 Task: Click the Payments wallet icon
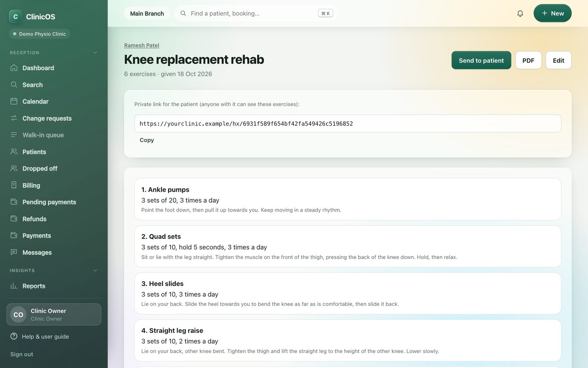[x=14, y=235]
